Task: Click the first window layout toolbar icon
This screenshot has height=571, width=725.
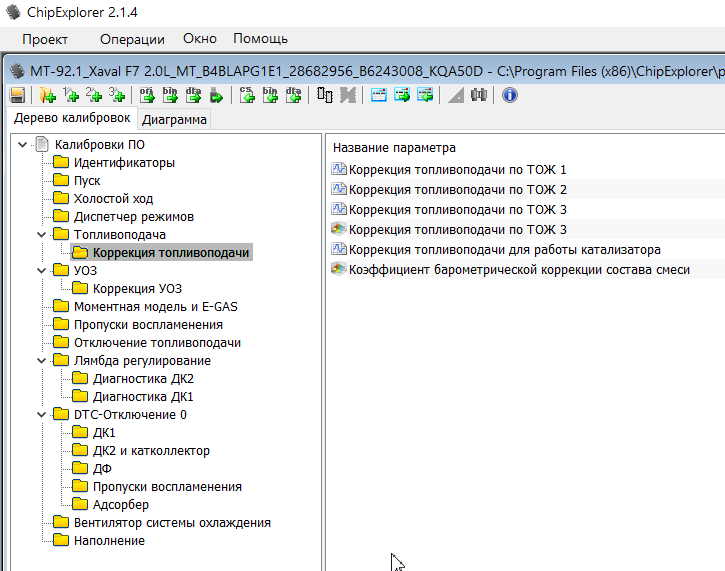Action: (x=379, y=95)
